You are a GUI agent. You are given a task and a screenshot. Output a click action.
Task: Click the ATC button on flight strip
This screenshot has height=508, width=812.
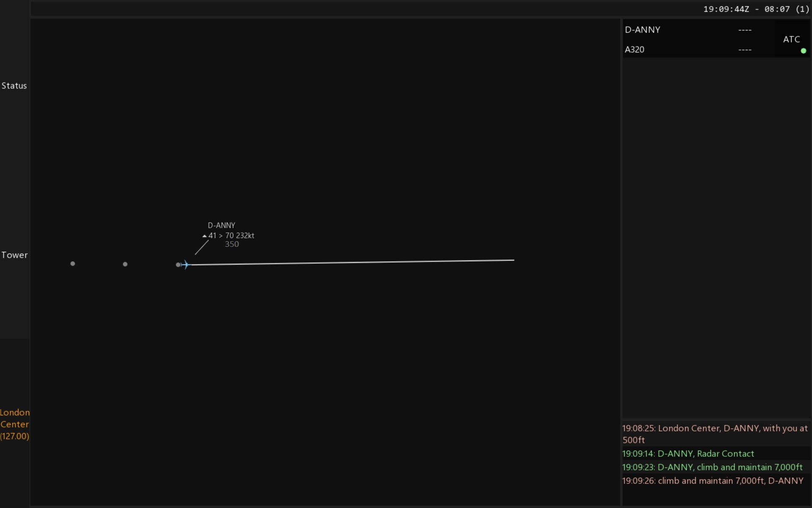791,39
